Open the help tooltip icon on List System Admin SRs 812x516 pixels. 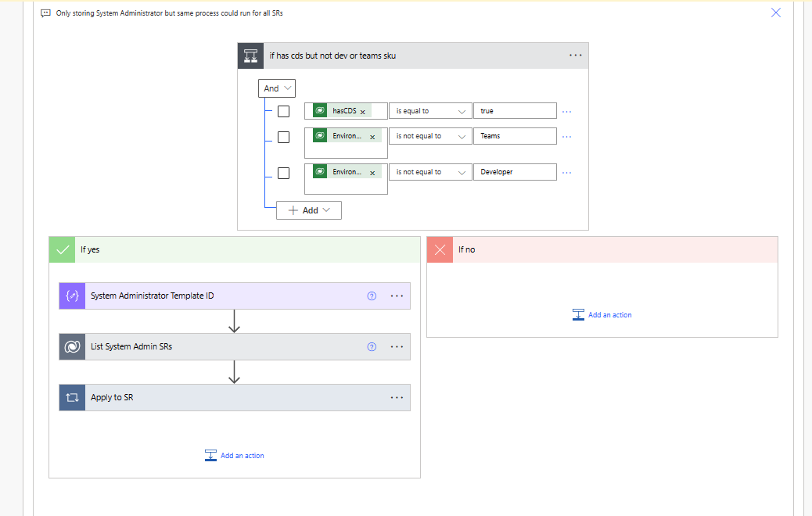pyautogui.click(x=371, y=346)
